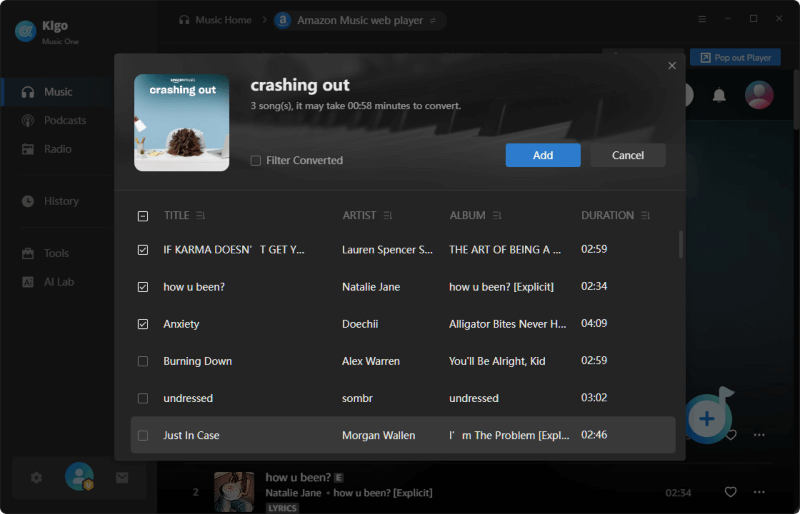Viewport: 800px width, 514px height.
Task: Close the crashing out dialog
Action: pos(672,66)
